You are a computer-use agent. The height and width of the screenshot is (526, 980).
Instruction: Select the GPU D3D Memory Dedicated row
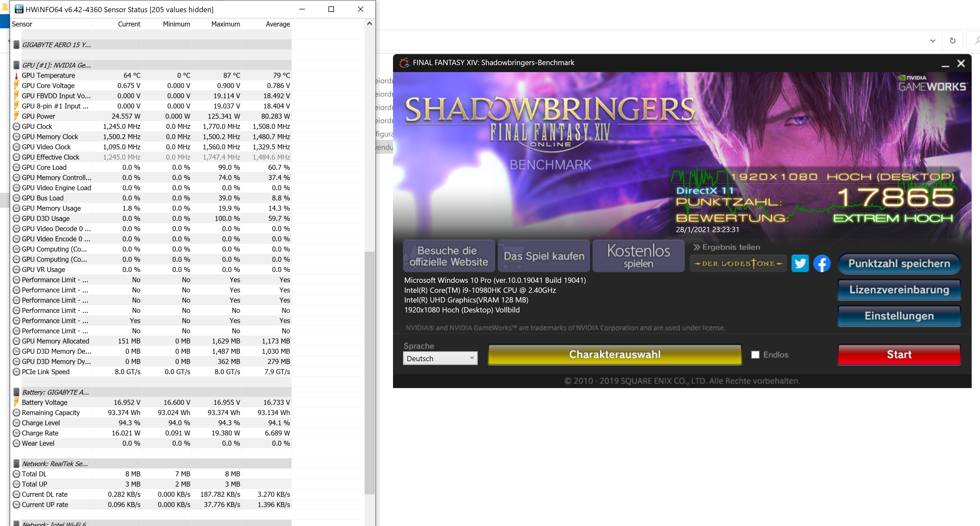tap(151, 351)
